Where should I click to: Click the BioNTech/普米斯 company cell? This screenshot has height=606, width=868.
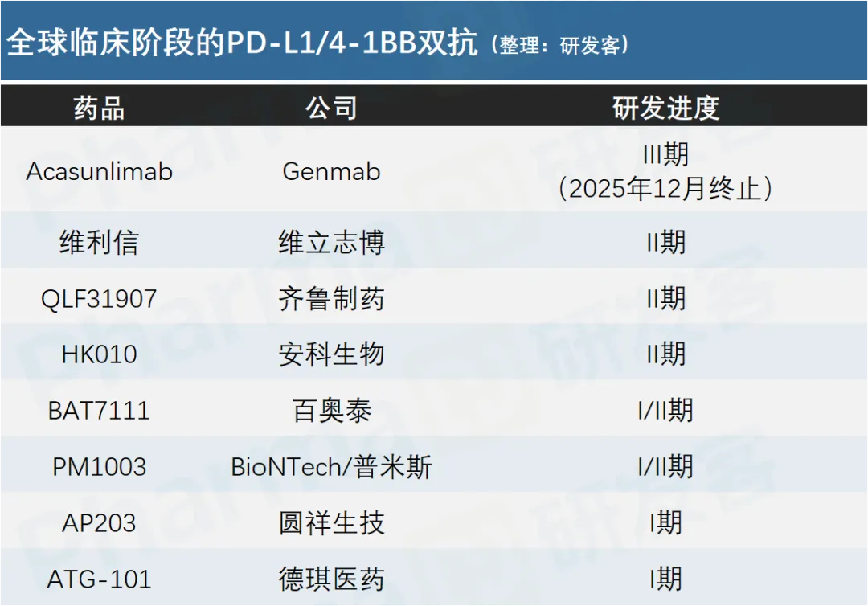click(x=331, y=467)
